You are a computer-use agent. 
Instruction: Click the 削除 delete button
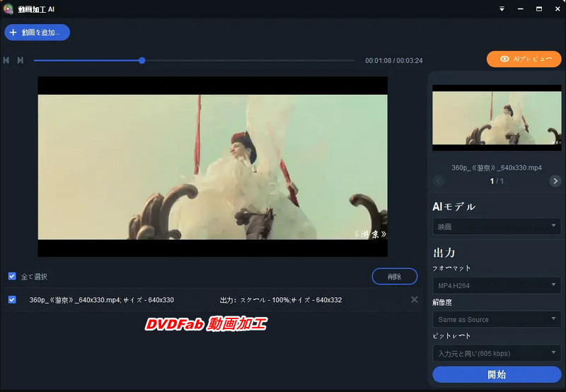click(x=395, y=277)
